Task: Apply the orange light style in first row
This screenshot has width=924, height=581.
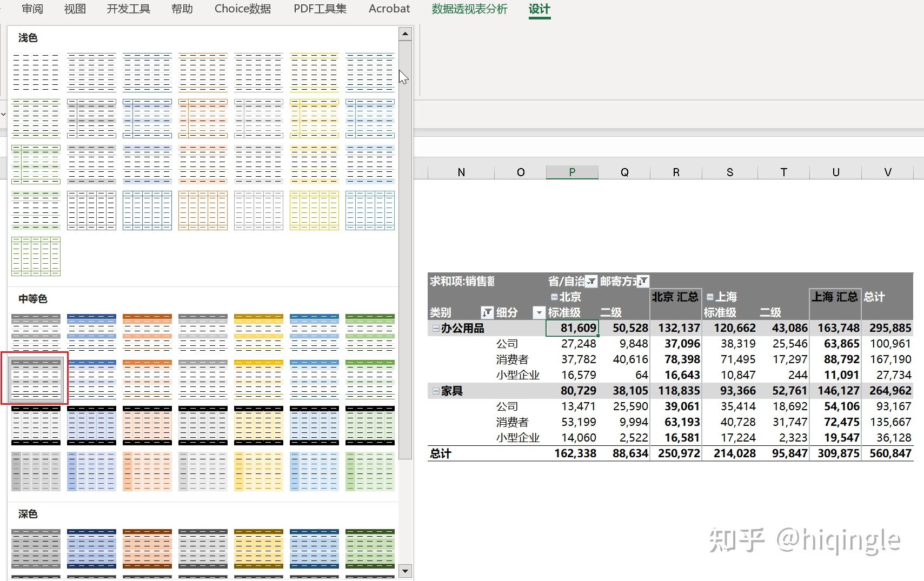Action: pos(203,72)
